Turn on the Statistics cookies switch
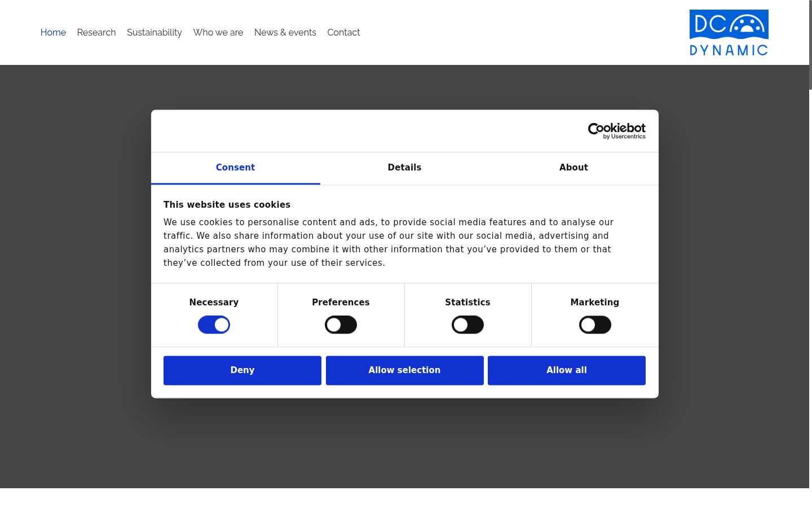Viewport: 812px width, 508px height. tap(467, 325)
